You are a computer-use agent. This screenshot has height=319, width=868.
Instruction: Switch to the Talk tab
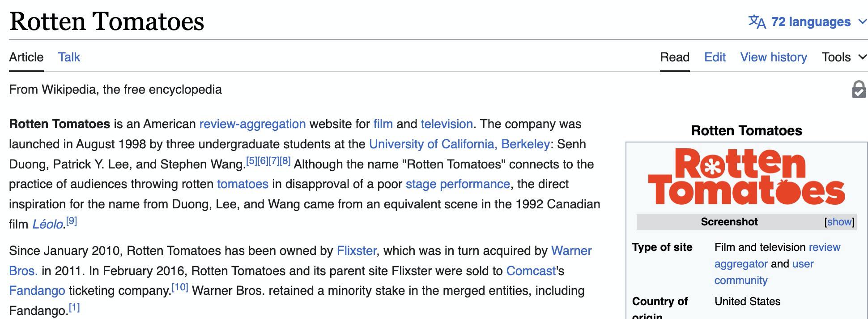(x=69, y=57)
